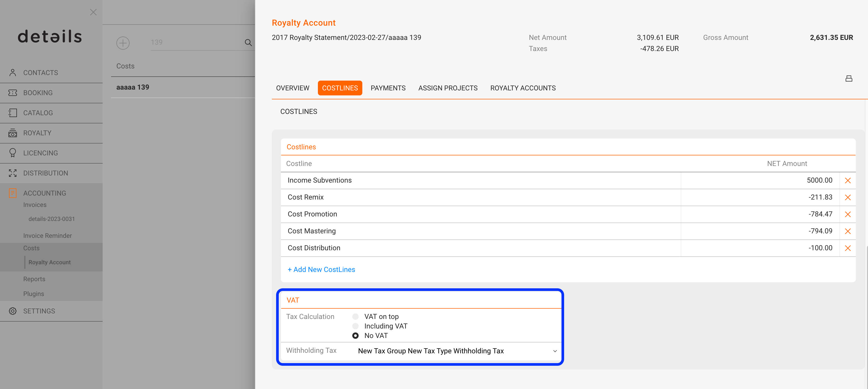This screenshot has height=389, width=868.
Task: Delete the Cost Mastering costline
Action: pyautogui.click(x=848, y=231)
